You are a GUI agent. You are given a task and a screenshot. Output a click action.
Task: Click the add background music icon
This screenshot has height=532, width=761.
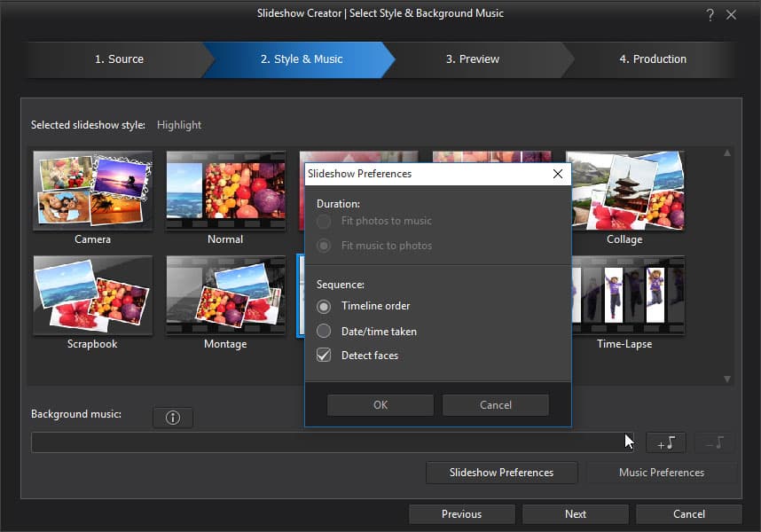click(666, 442)
